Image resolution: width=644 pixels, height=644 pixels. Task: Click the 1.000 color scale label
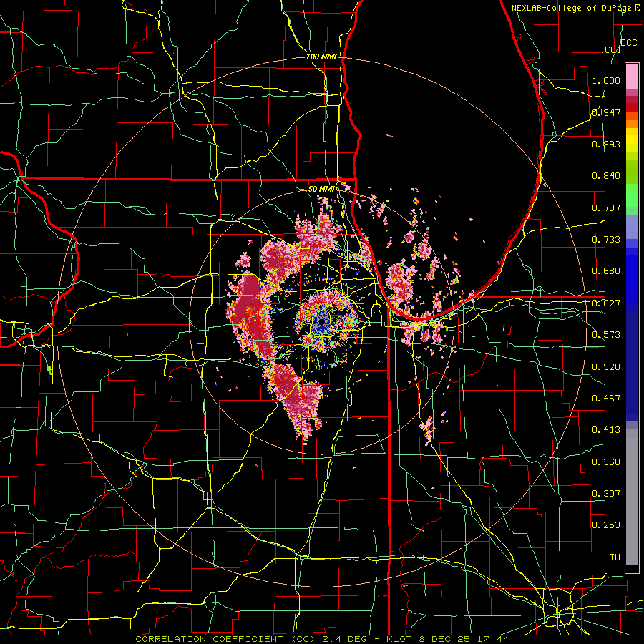[x=606, y=80]
